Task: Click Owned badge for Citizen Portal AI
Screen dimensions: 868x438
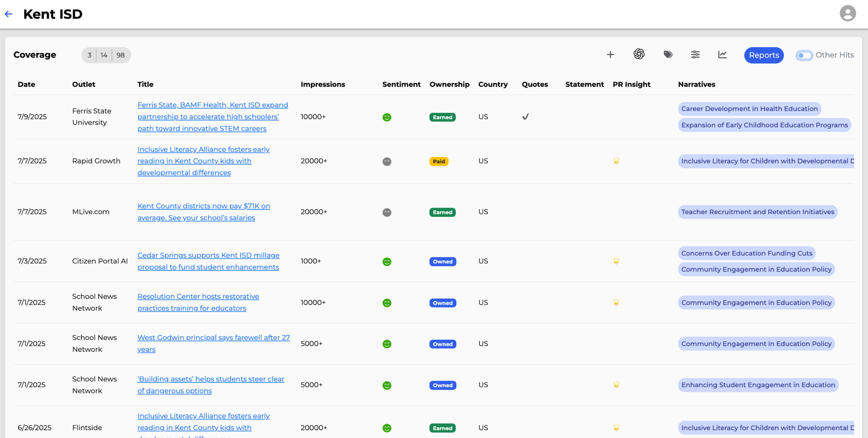Action: pos(442,262)
